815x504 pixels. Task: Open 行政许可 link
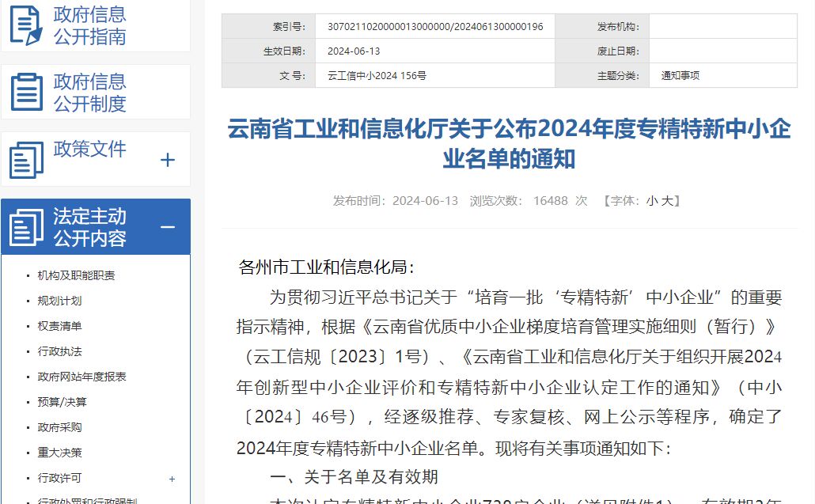tap(60, 478)
